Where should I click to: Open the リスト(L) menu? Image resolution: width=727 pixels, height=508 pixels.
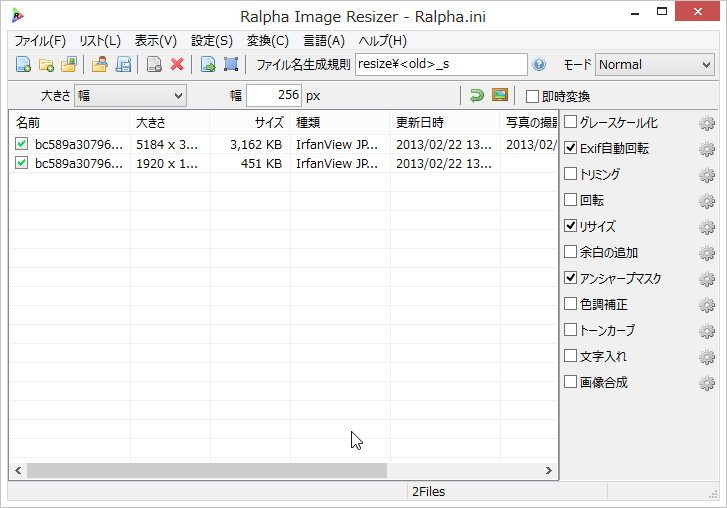pyautogui.click(x=100, y=41)
